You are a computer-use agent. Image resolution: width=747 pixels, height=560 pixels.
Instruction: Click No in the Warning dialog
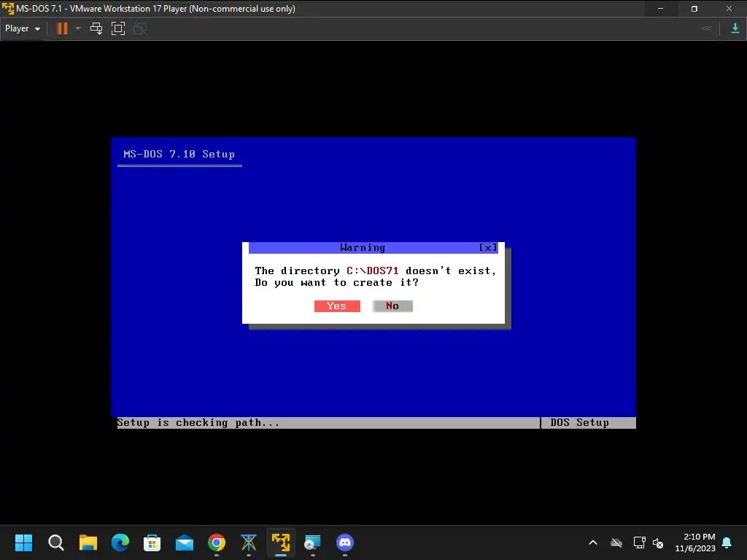tap(392, 306)
